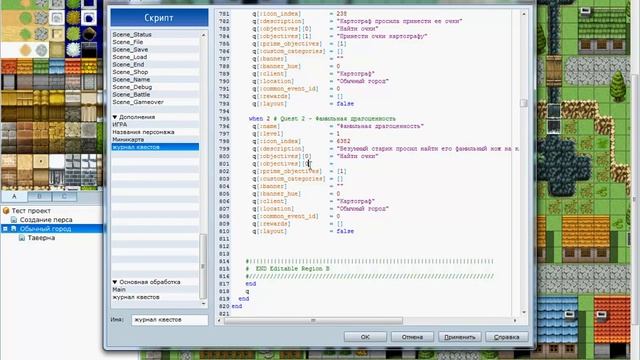640x360 pixels.
Task: Click the Тест проект project icon
Action: tap(6, 211)
